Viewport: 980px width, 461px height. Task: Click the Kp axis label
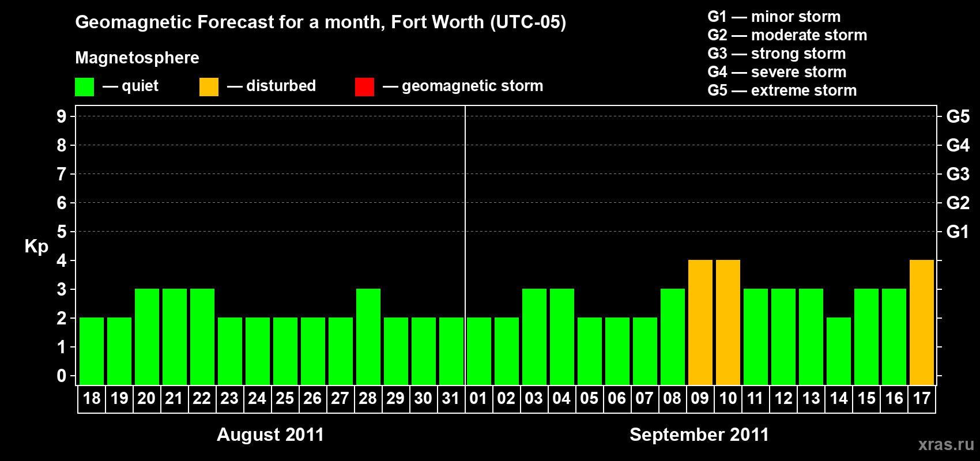coord(36,247)
